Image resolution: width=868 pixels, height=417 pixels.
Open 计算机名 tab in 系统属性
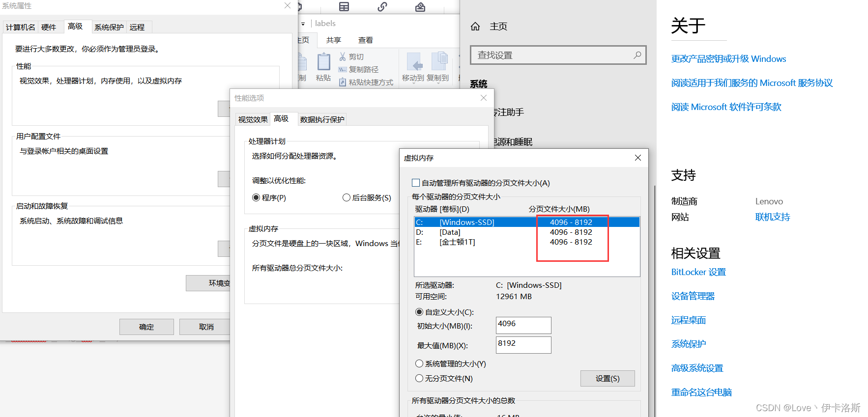21,27
